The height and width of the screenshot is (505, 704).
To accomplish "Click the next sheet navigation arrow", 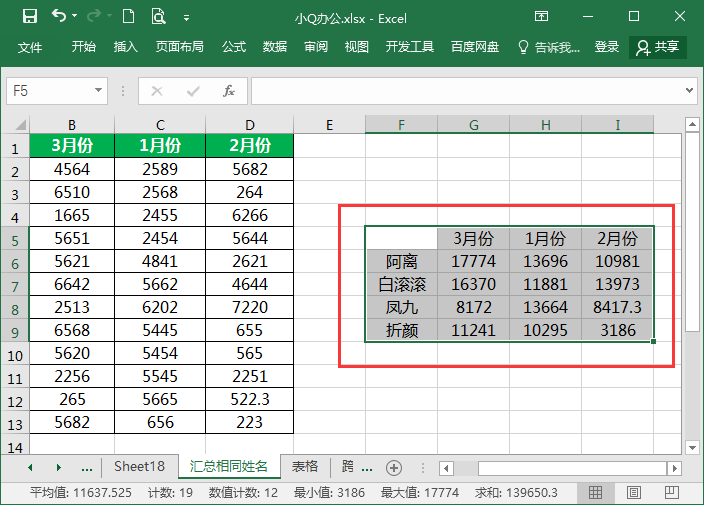I will [58, 467].
